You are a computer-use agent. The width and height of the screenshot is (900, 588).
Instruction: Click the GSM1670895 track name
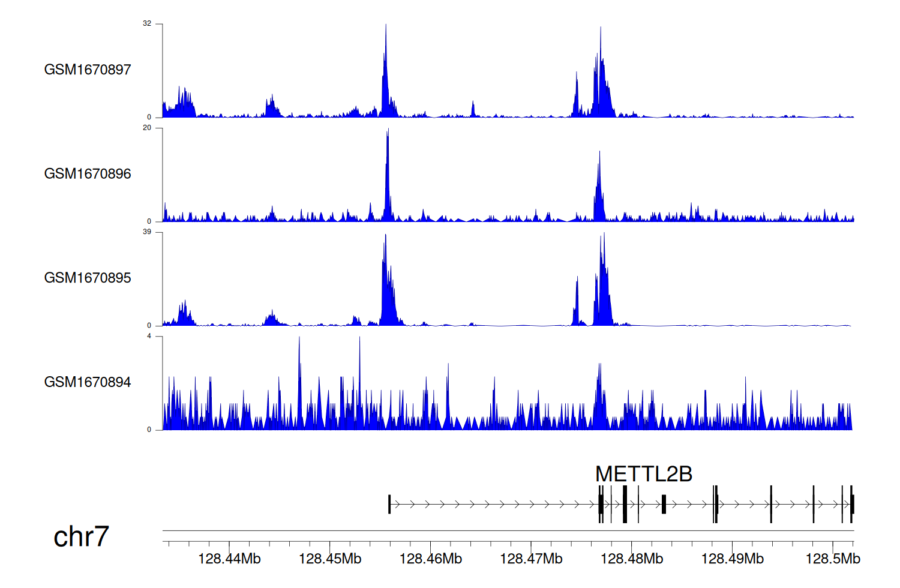click(88, 278)
